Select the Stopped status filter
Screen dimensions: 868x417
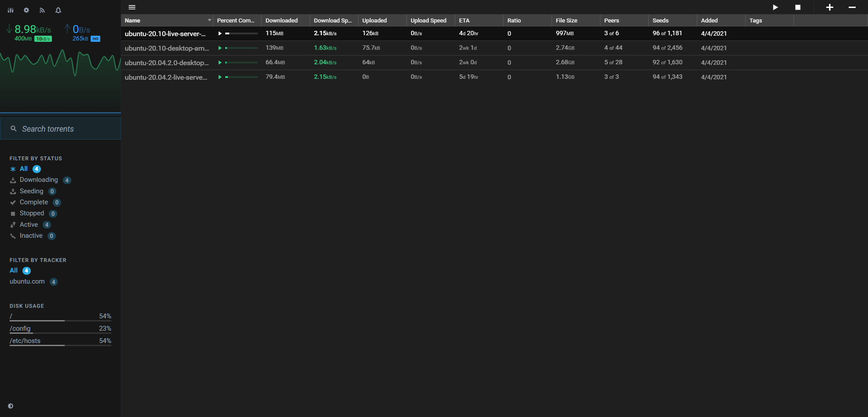coord(32,213)
